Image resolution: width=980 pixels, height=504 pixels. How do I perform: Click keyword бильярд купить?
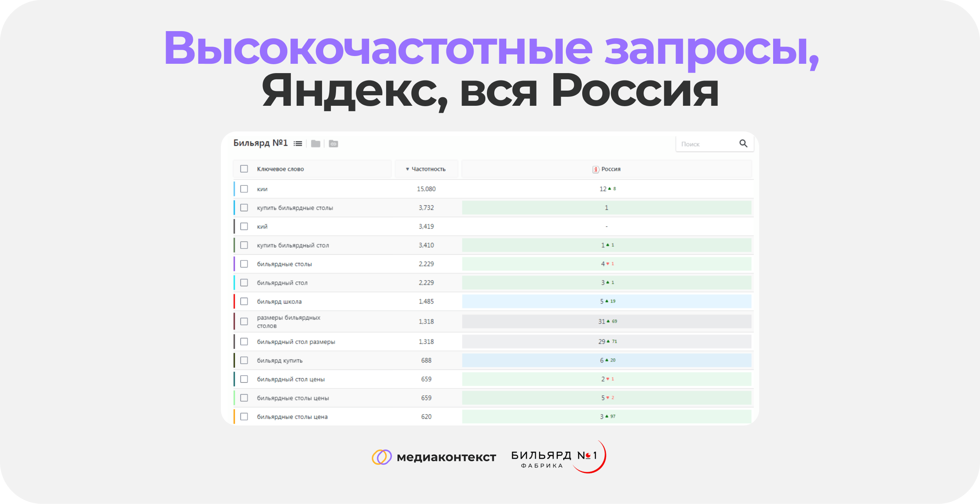(280, 361)
